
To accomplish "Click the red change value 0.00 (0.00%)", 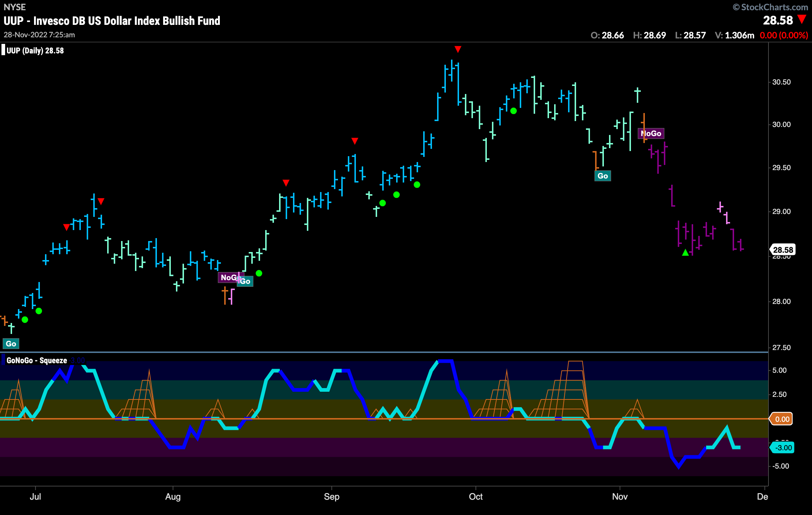I will (784, 35).
